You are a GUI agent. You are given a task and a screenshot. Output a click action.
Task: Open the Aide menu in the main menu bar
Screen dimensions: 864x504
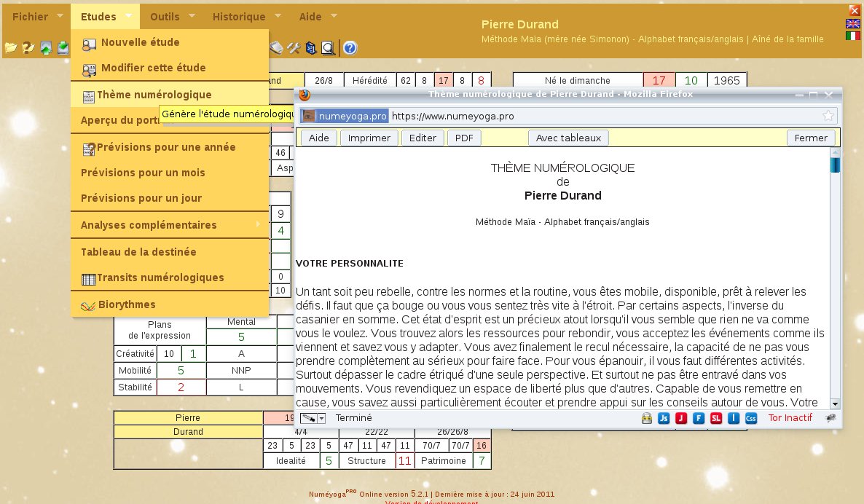point(318,17)
